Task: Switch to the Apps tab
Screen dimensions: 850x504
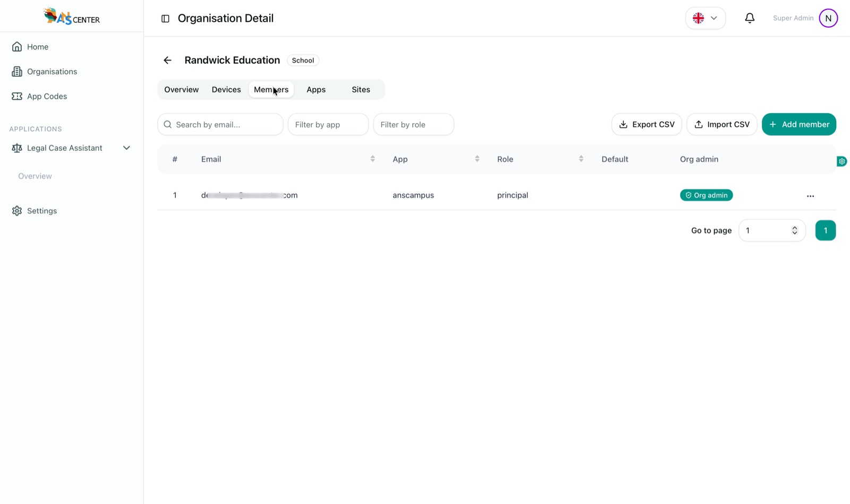Action: [x=316, y=90]
